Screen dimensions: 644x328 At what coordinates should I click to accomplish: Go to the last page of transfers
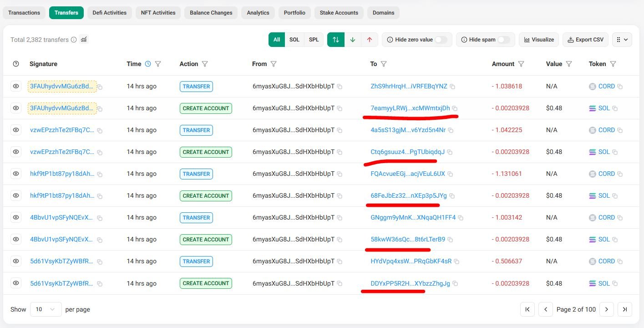(625, 309)
